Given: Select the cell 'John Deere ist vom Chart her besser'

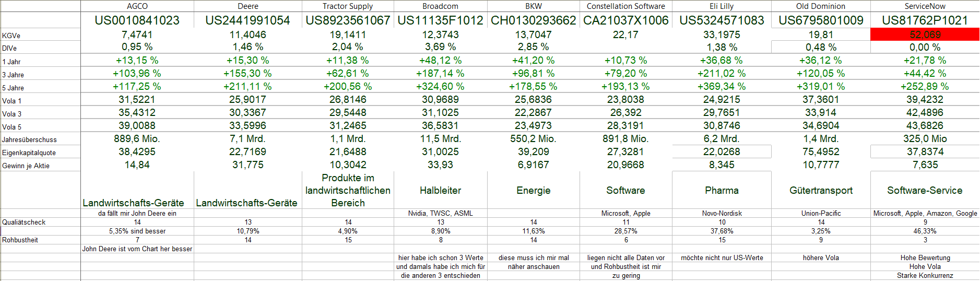Looking at the screenshot, I should 137,249.
